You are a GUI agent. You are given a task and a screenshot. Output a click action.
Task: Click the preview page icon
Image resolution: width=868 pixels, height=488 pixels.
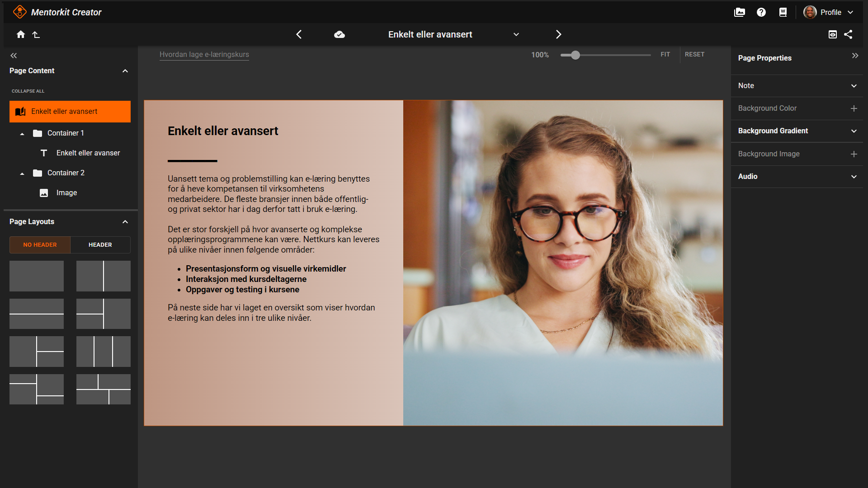pyautogui.click(x=832, y=34)
